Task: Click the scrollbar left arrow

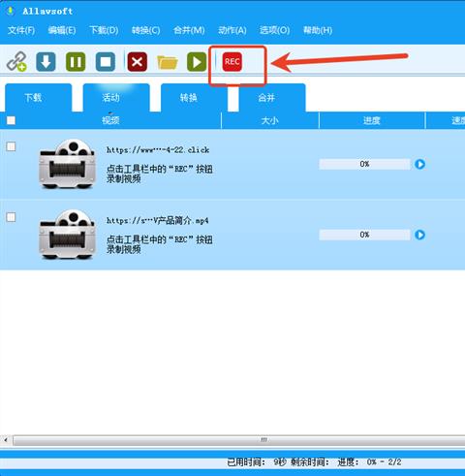Action: pyautogui.click(x=6, y=440)
